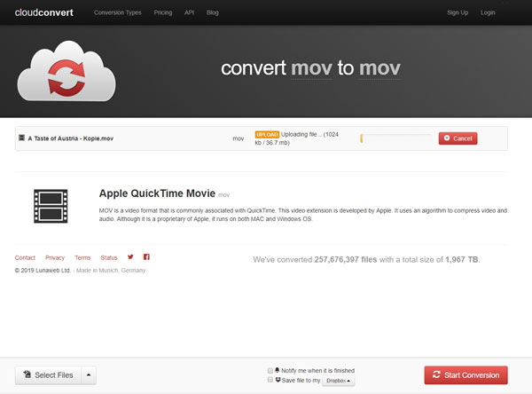Click the Select Files button
Image resolution: width=532 pixels, height=394 pixels.
point(48,375)
